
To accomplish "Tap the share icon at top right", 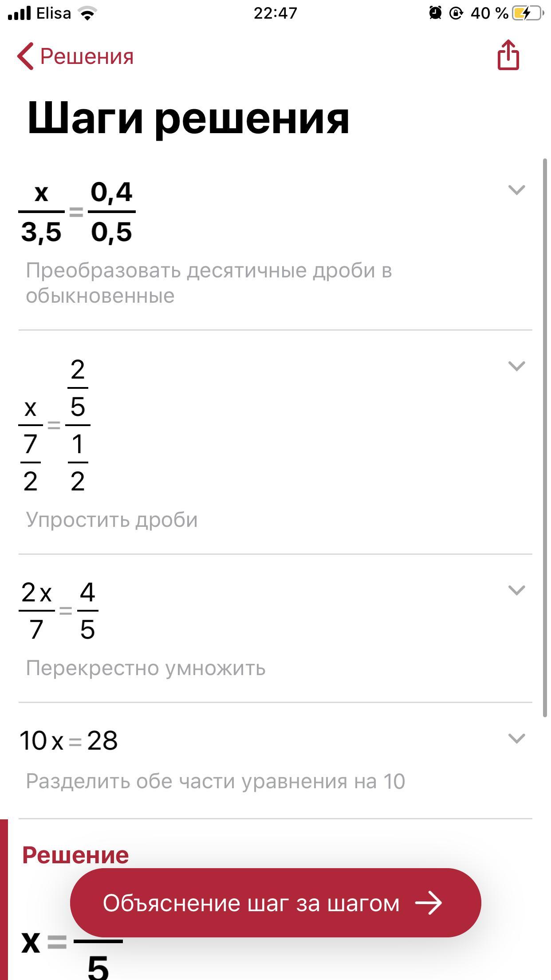I will pyautogui.click(x=508, y=55).
